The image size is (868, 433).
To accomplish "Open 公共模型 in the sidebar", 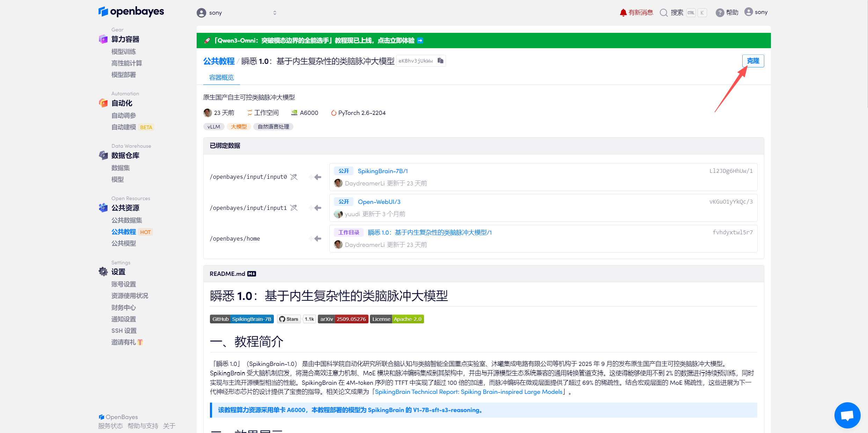I will click(x=124, y=243).
